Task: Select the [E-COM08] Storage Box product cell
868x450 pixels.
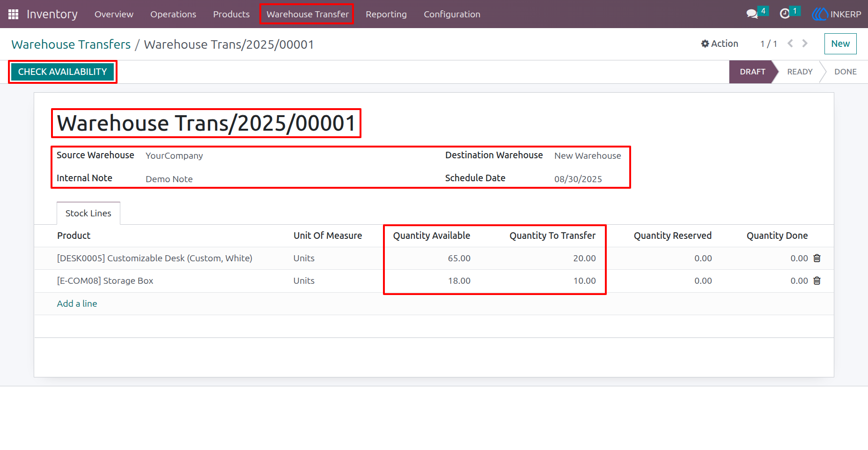Action: (105, 280)
